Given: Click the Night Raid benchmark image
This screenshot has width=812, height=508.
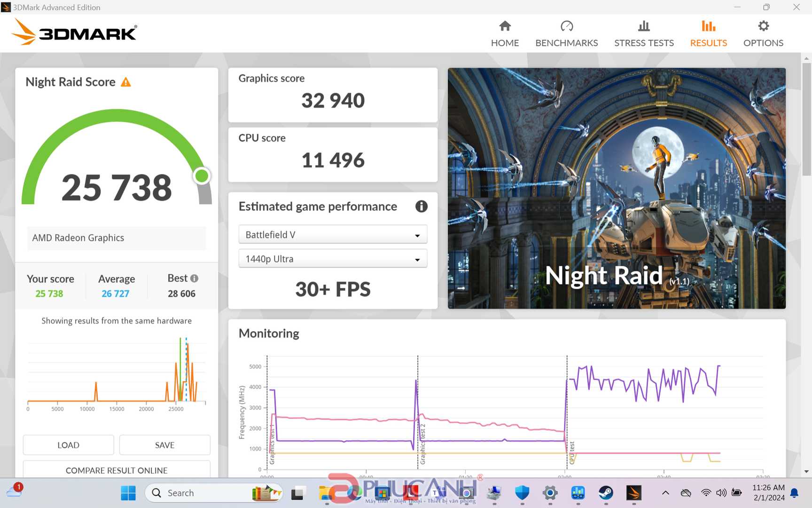Looking at the screenshot, I should [x=617, y=188].
